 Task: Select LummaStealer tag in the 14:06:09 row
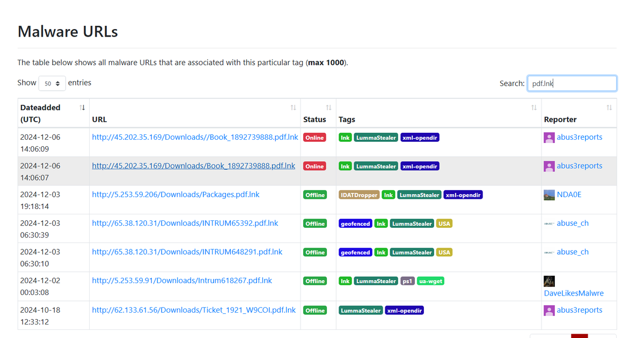pyautogui.click(x=376, y=138)
